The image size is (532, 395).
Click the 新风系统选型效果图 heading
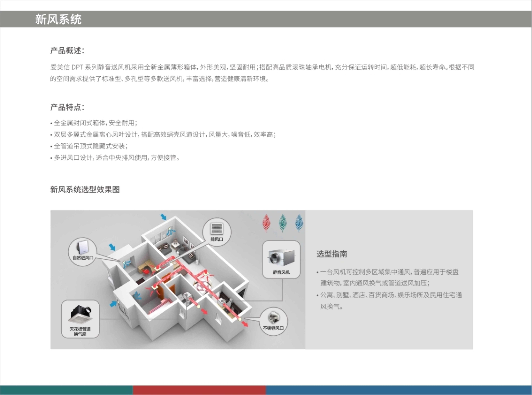(85, 189)
